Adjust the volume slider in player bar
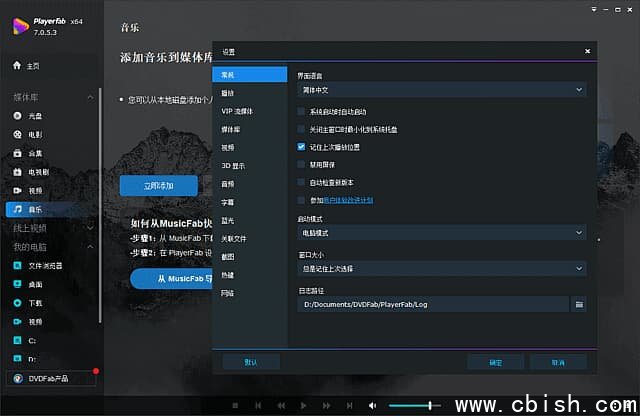 tap(415, 405)
